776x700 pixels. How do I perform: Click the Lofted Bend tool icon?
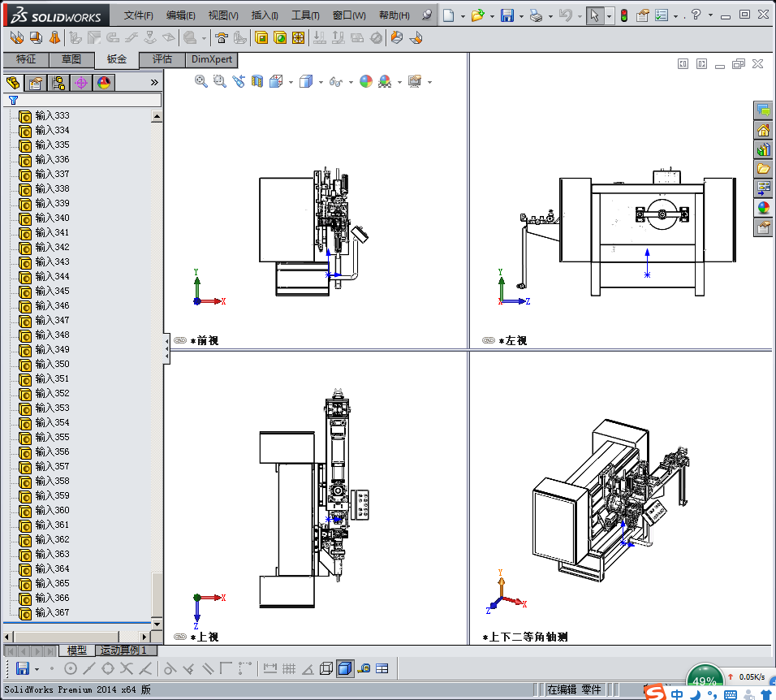pos(55,37)
